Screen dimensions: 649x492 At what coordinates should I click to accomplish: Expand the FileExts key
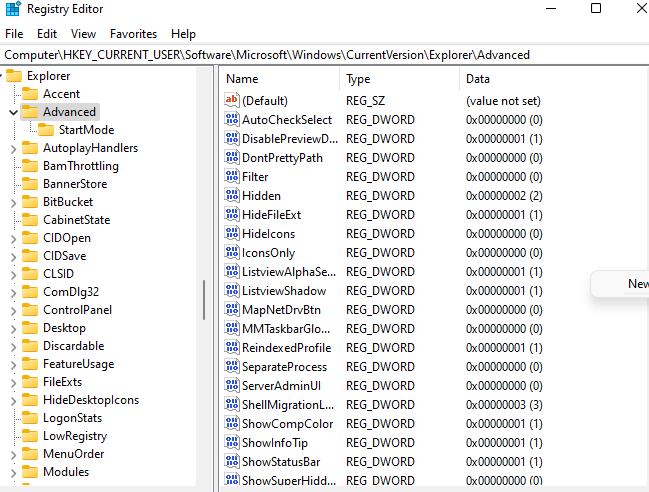[13, 382]
